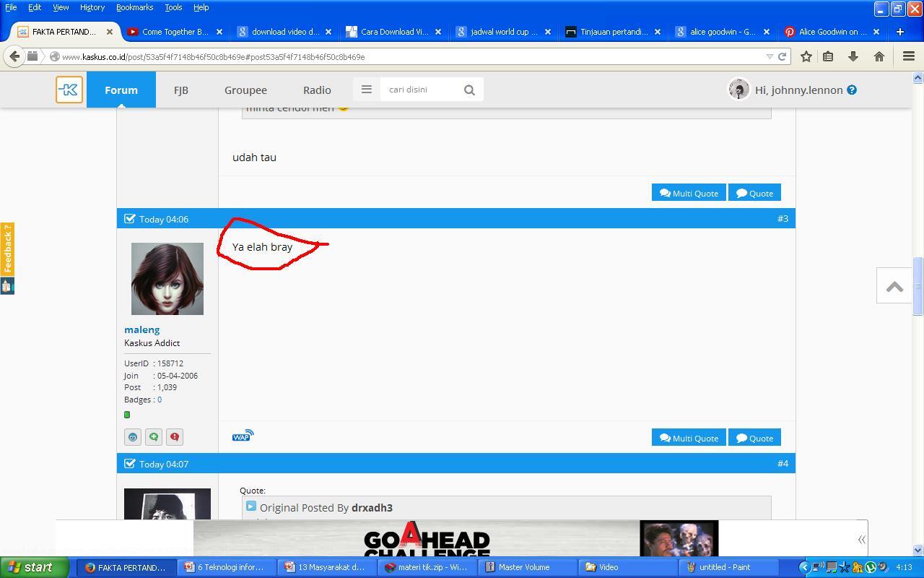The width and height of the screenshot is (924, 578).
Task: Click the browser back arrow button
Action: 14,56
